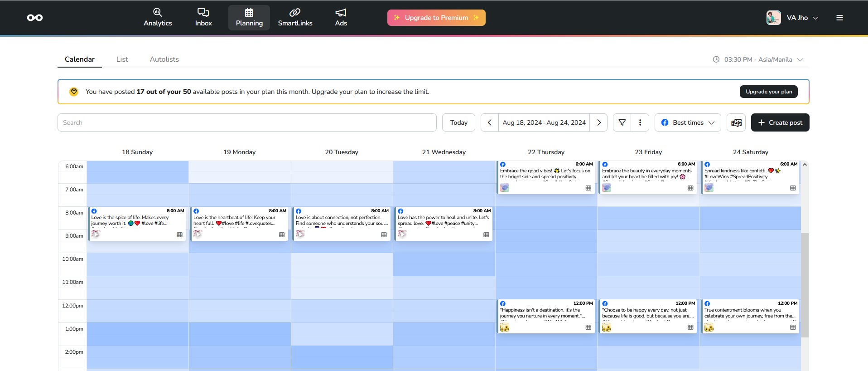Image resolution: width=868 pixels, height=371 pixels.
Task: Click grid icon on Thursday 6:00 AM post
Action: pyautogui.click(x=588, y=188)
